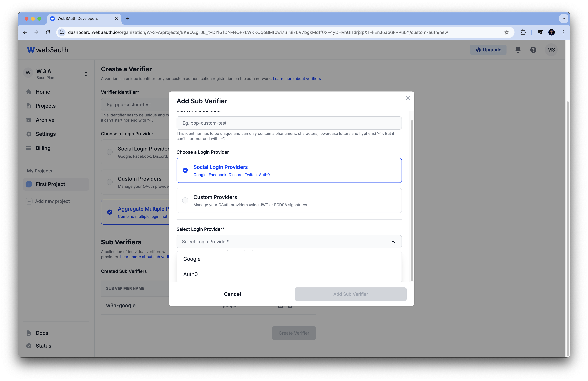Select Aggregate Multiple Providers radio
Viewport: 588px width, 381px height.
(x=109, y=212)
